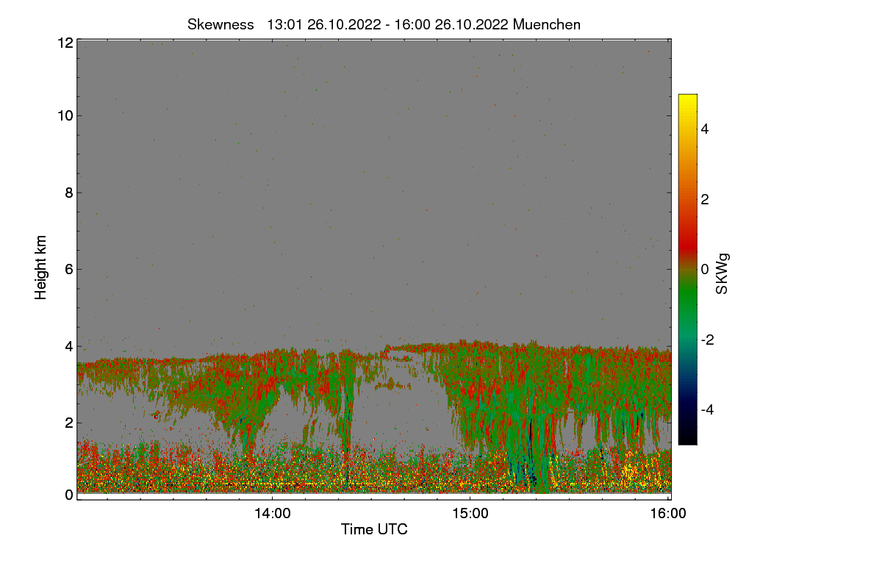Click the 'SKWg' colorbar label

(x=723, y=273)
